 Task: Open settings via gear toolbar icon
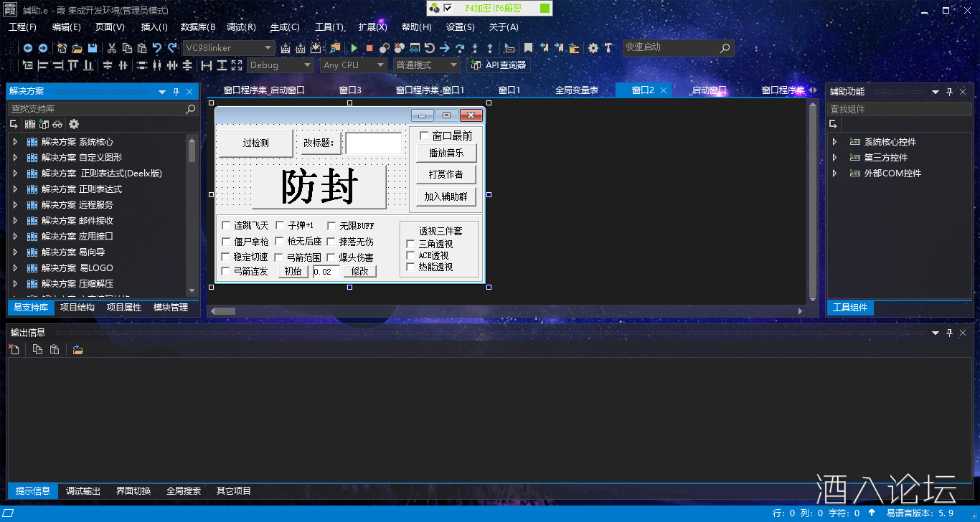pyautogui.click(x=593, y=48)
